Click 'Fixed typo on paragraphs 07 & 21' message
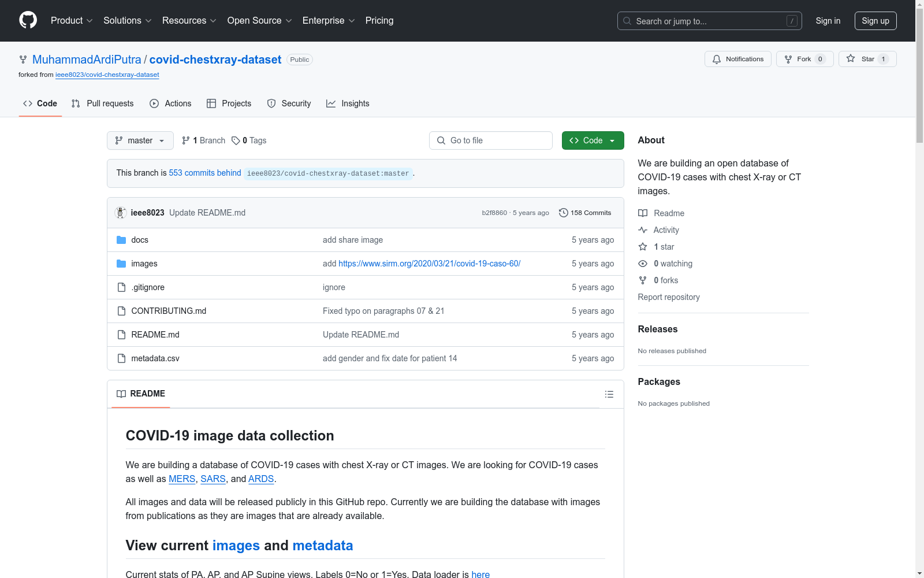 (383, 311)
